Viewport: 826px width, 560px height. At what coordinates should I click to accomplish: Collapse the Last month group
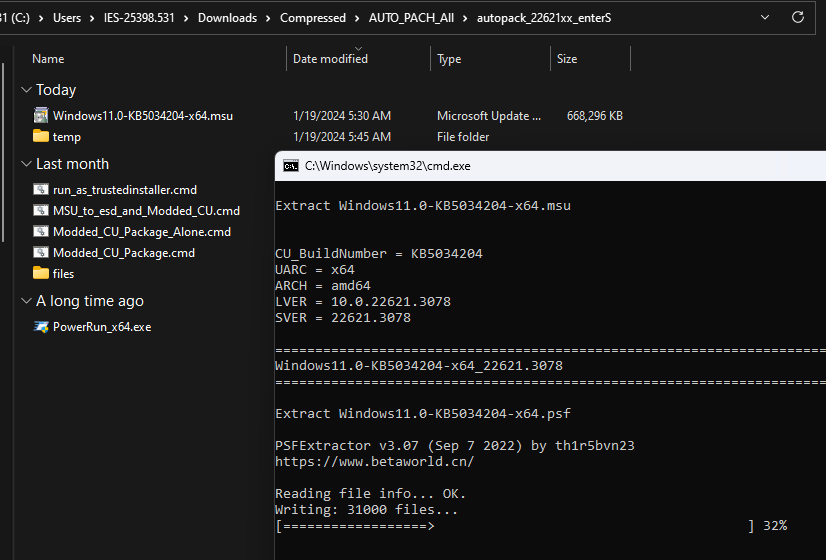tap(26, 164)
